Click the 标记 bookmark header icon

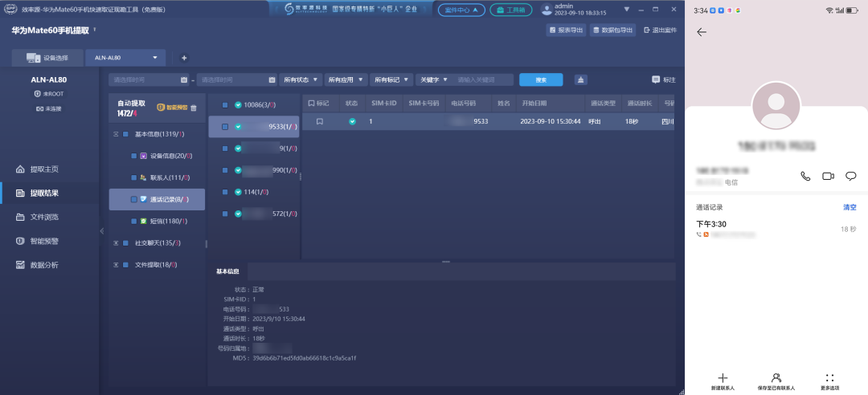click(311, 104)
